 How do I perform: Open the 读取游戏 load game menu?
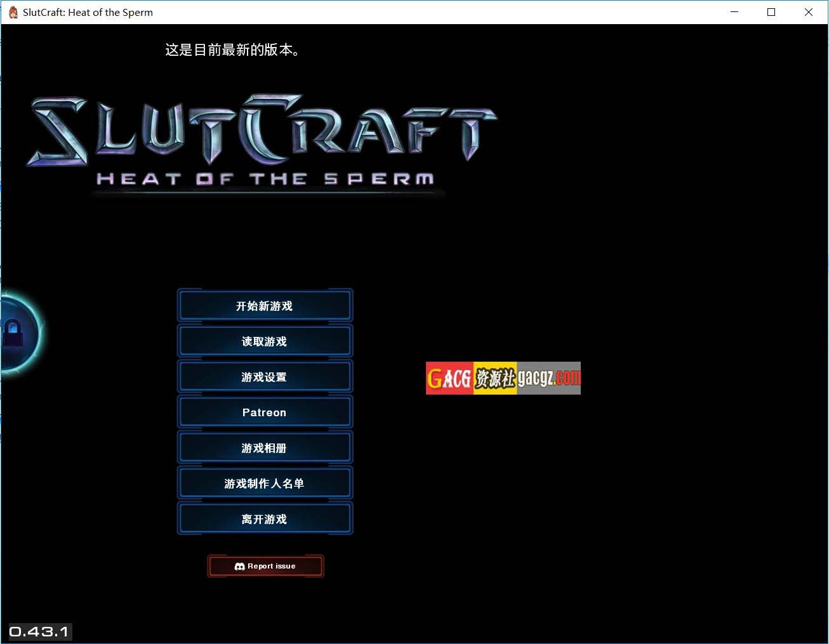tap(264, 341)
